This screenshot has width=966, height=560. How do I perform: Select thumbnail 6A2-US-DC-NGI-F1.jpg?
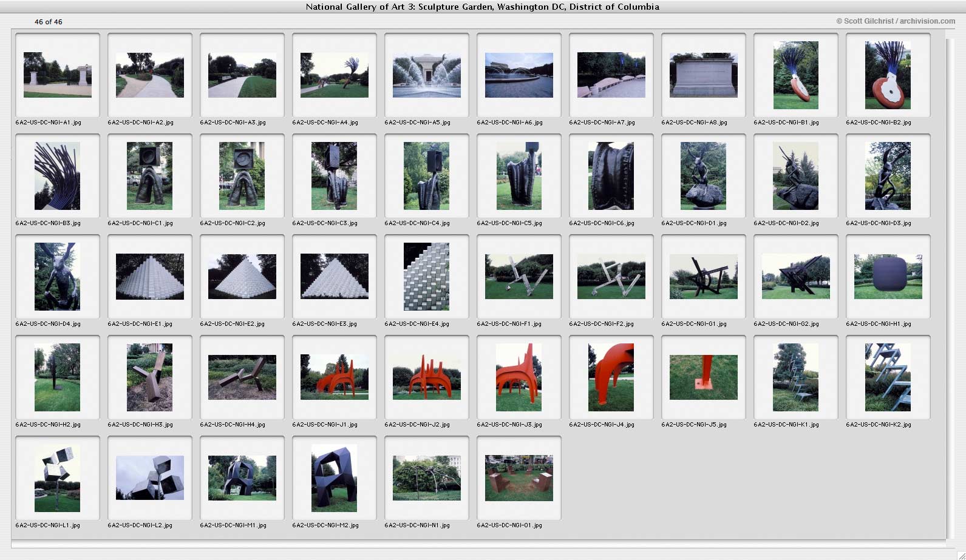(519, 277)
